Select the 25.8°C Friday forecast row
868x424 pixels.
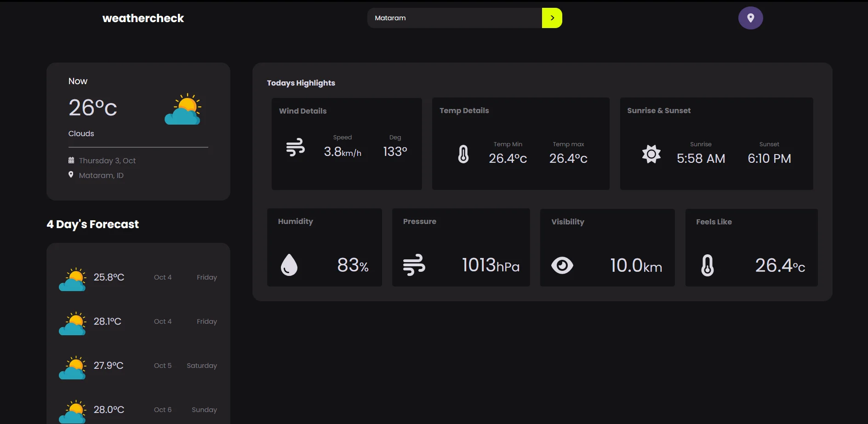(x=138, y=277)
